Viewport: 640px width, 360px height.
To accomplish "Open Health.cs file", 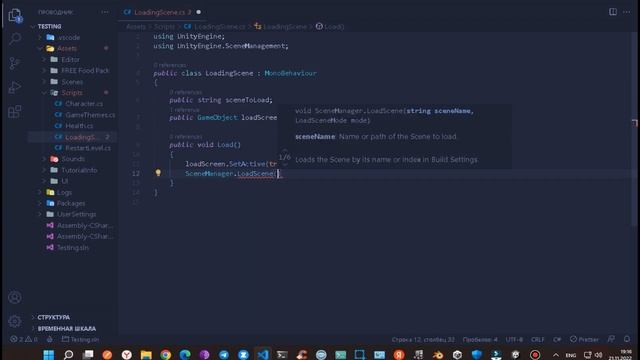I will click(79, 126).
